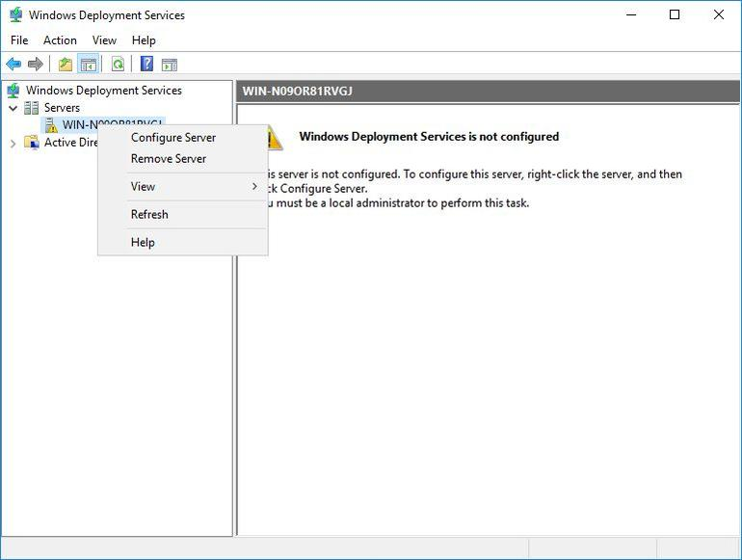Screen dimensions: 742x560
Task: Select the Windows Deployment Services root node
Action: click(103, 91)
